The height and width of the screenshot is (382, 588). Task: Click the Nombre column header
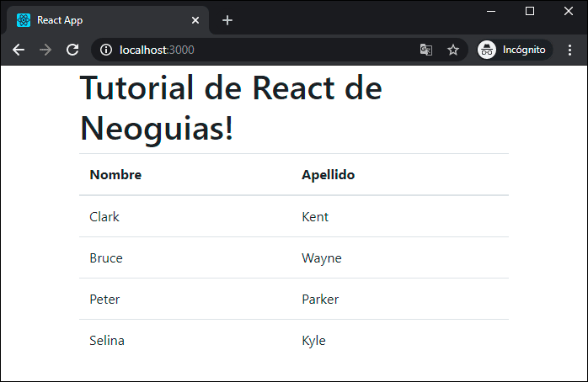point(115,174)
